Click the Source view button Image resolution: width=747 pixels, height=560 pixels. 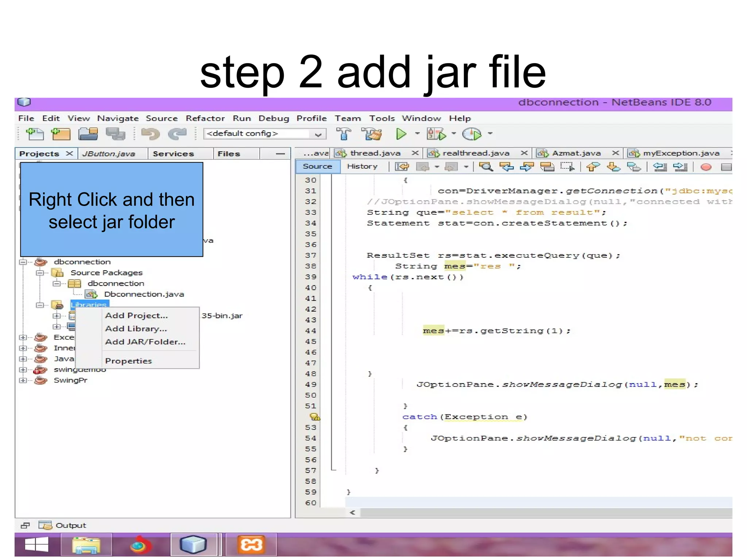(x=318, y=167)
